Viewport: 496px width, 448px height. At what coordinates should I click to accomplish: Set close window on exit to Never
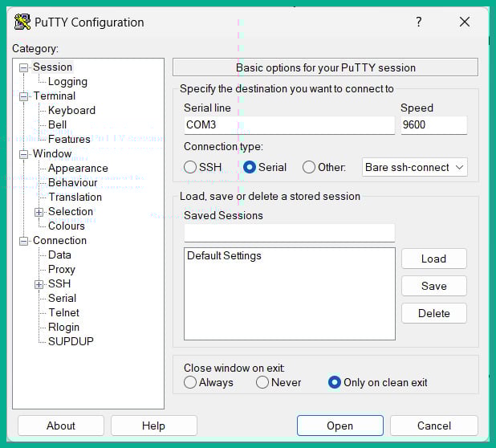pos(262,382)
